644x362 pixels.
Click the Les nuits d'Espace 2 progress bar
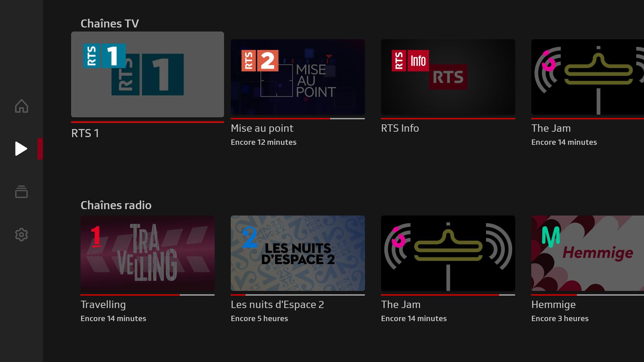298,295
